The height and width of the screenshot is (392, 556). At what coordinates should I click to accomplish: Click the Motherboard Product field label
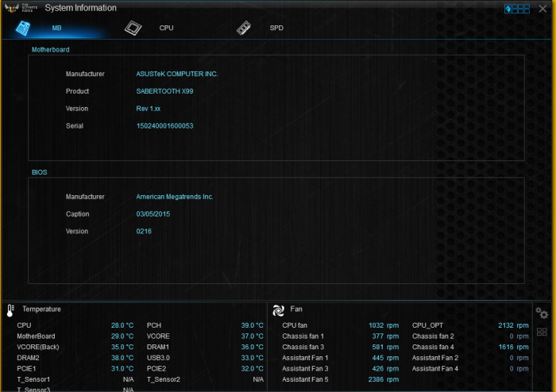pyautogui.click(x=77, y=91)
